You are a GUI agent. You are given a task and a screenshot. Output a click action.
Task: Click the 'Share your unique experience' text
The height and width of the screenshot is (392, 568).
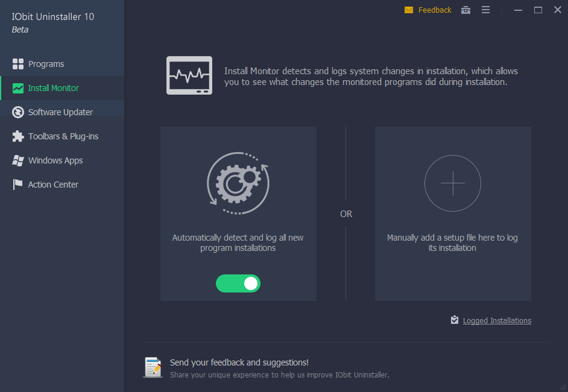[280, 375]
